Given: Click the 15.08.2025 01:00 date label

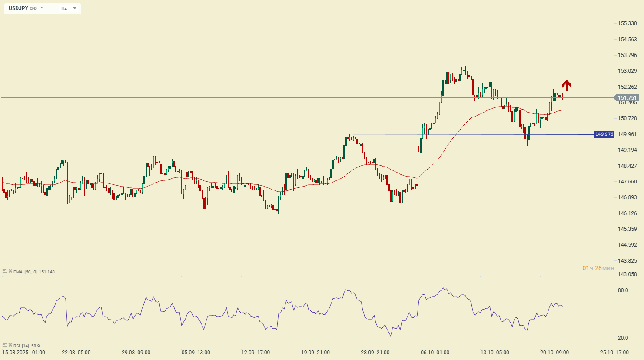Looking at the screenshot, I should pos(23,353).
